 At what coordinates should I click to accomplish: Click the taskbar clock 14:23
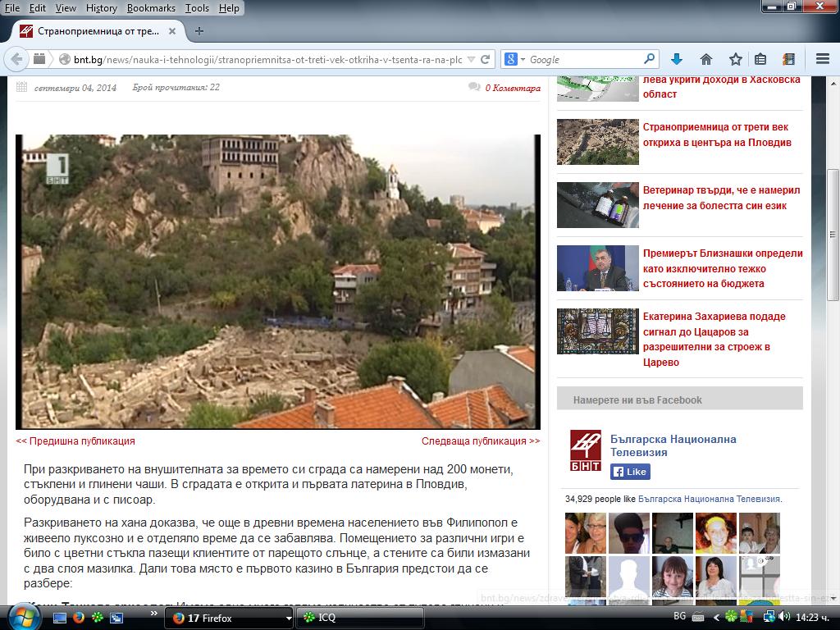pos(812,617)
